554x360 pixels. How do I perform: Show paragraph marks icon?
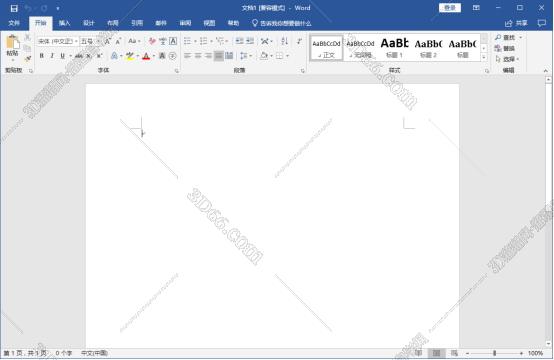[300, 41]
